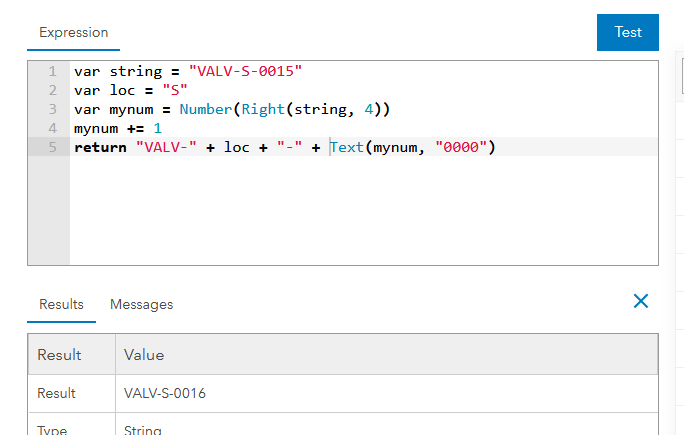This screenshot has height=435, width=684.
Task: Open the Messages tab
Action: 141,304
